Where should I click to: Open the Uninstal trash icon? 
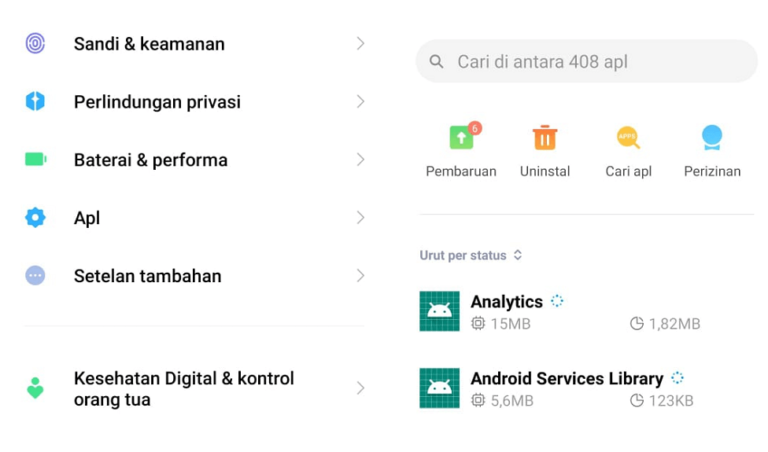545,137
